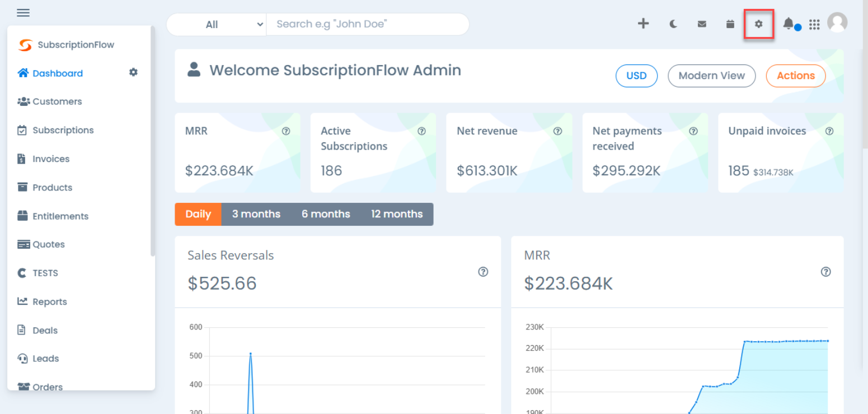Viewport: 868px width, 414px height.
Task: Show Active Subscriptions help icon
Action: [422, 131]
